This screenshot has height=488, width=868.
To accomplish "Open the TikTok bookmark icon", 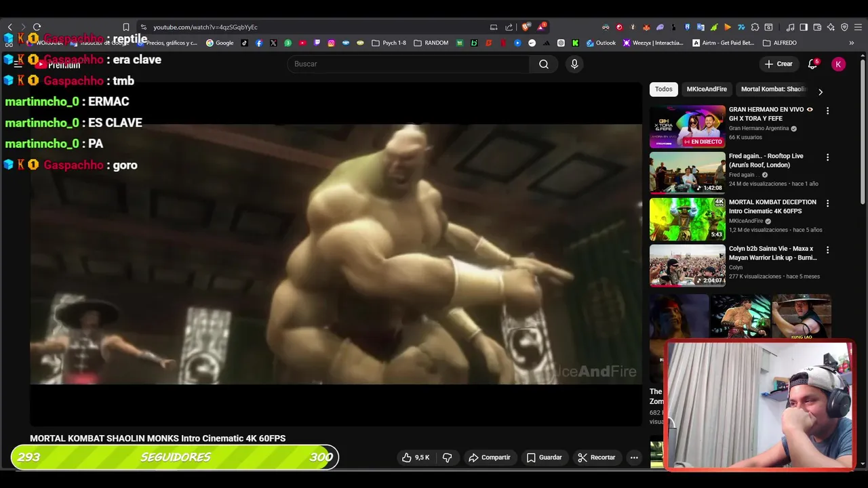I will click(245, 43).
